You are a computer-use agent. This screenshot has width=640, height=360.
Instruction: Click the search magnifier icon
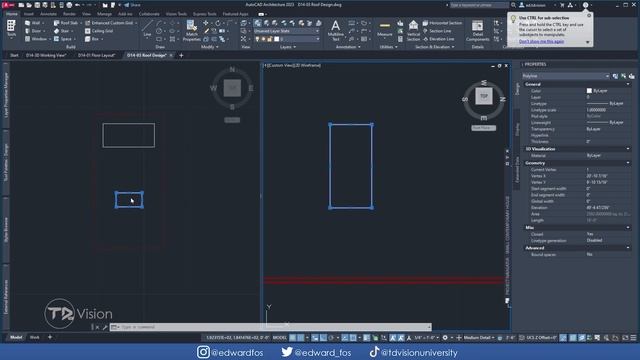[x=513, y=5]
